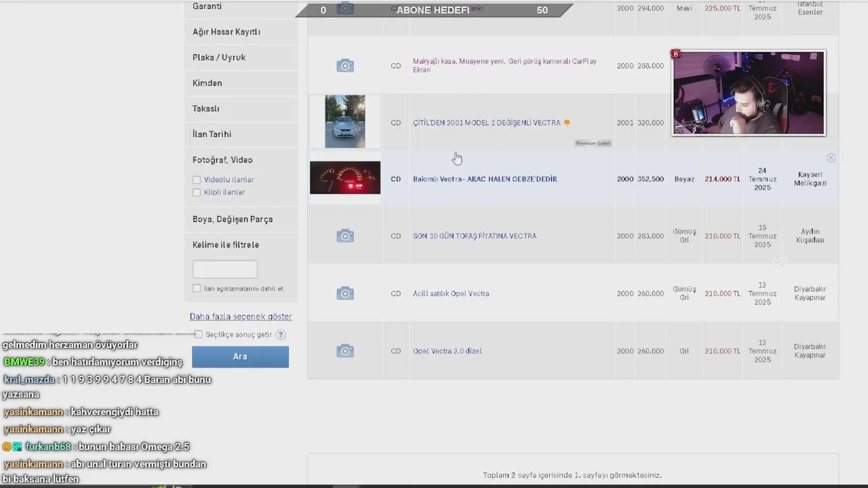
Task: Click the close icon on highlighted Bakımlı Vectra row
Action: click(831, 158)
